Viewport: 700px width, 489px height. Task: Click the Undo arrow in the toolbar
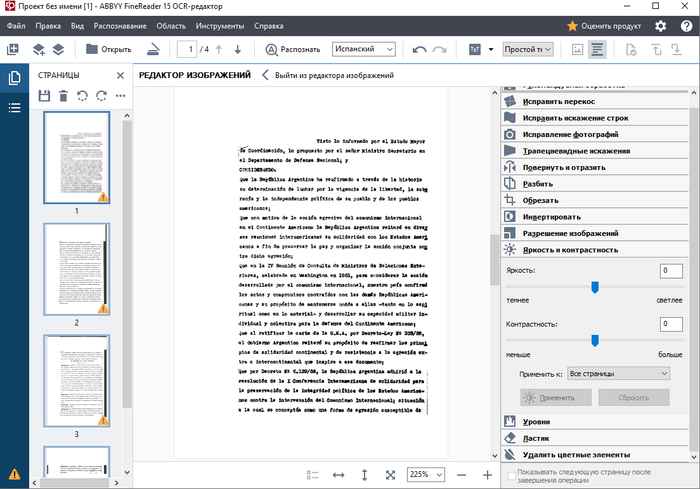coord(418,49)
